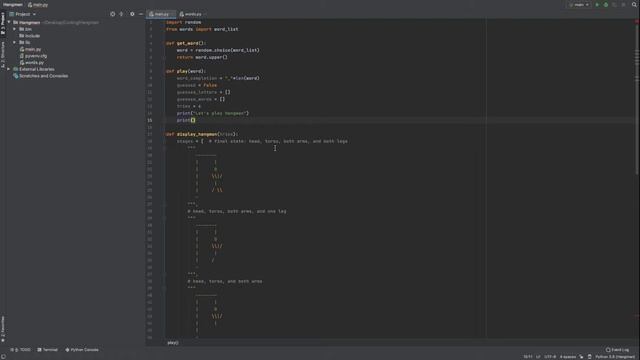640x360 pixels.
Task: Open Project panel settings gear
Action: click(132, 14)
